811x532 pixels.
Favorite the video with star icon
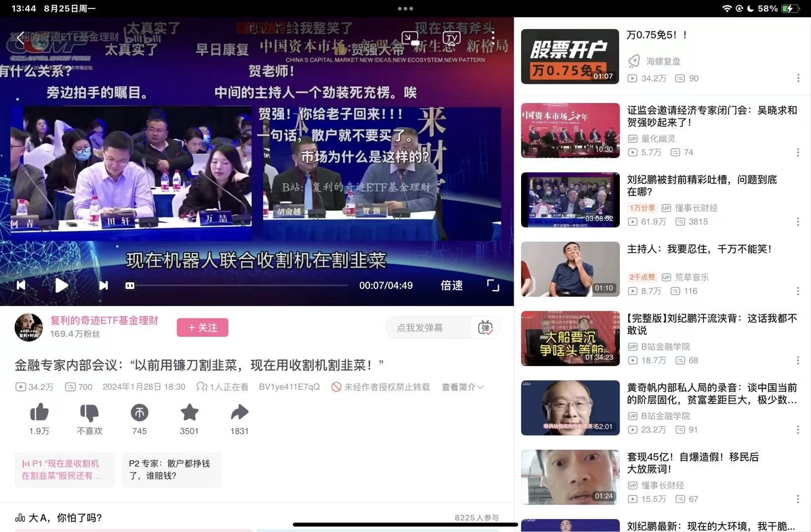click(x=189, y=412)
